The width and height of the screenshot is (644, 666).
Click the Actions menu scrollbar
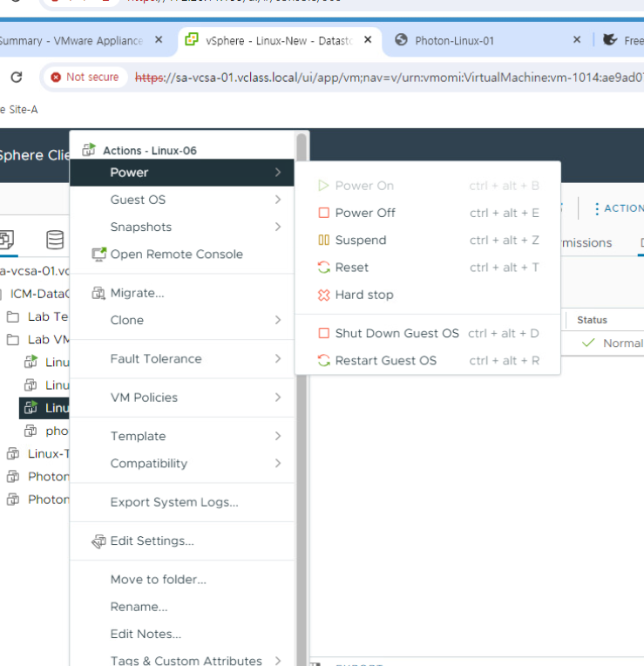click(x=302, y=399)
